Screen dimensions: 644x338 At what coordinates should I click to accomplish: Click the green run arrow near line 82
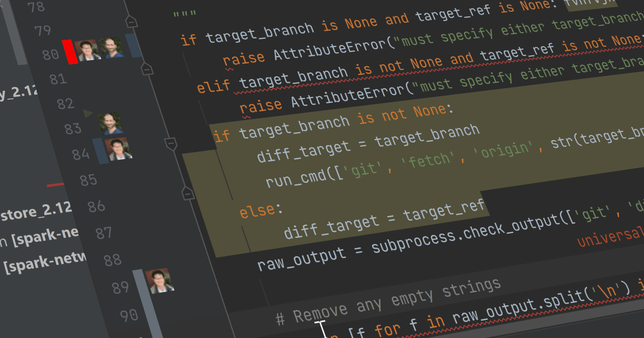88,113
